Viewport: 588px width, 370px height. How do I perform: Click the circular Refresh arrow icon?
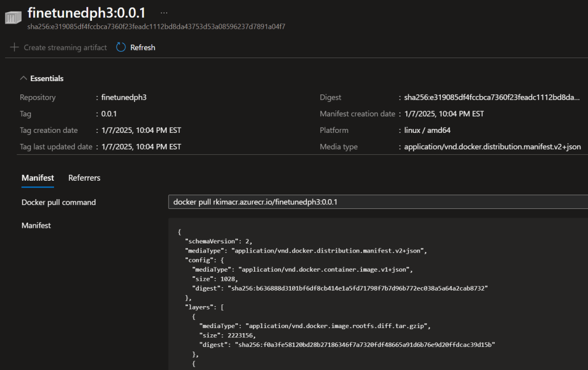(121, 47)
